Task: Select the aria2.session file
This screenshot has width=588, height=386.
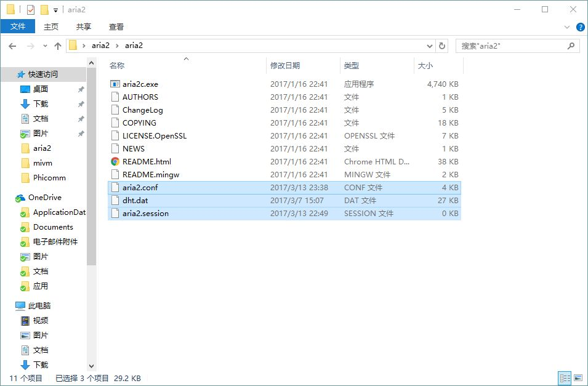Action: pyautogui.click(x=284, y=214)
